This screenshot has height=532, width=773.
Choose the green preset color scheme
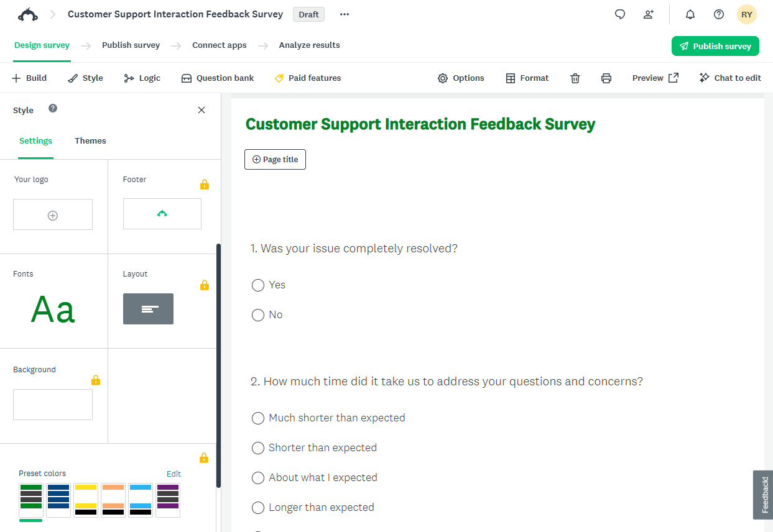coord(31,500)
